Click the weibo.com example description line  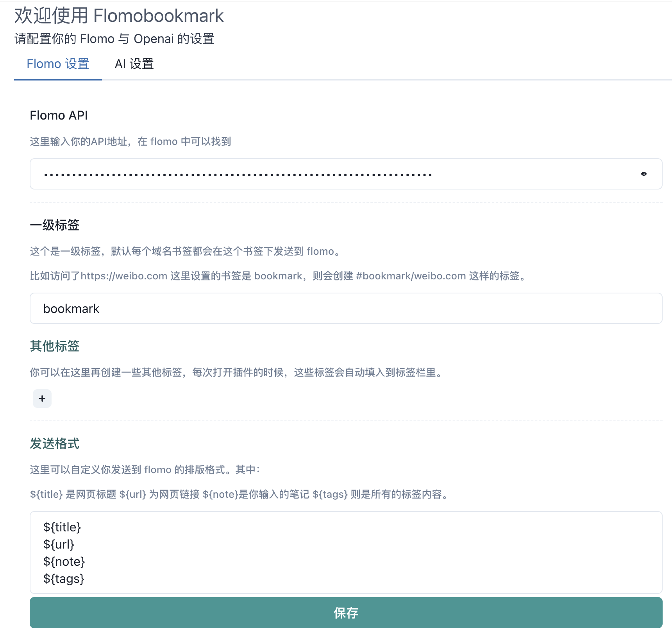tap(279, 276)
